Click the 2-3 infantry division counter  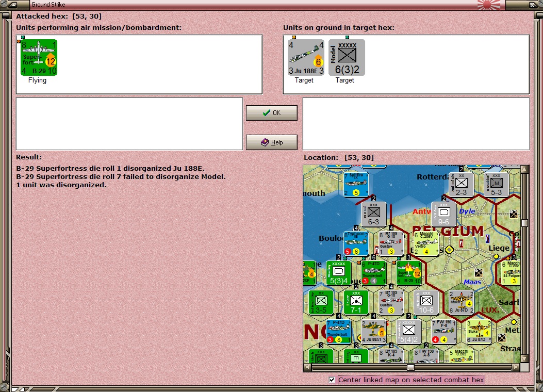tap(462, 185)
